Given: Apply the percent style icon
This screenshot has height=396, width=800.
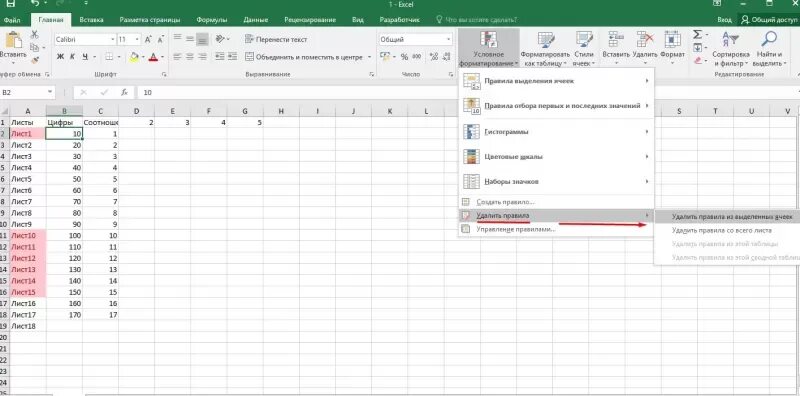Looking at the screenshot, I should point(404,57).
